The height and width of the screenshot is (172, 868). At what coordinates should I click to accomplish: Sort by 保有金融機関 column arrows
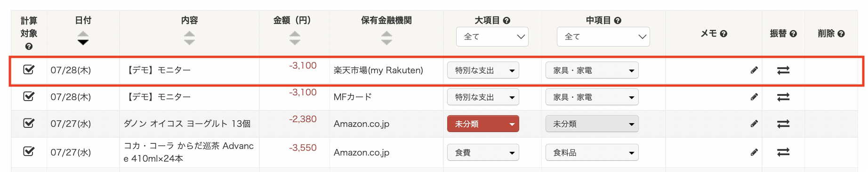click(386, 38)
